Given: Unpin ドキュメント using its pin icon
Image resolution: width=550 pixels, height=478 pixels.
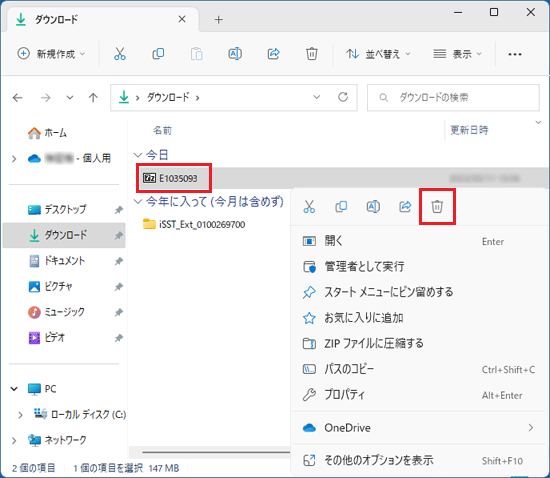Looking at the screenshot, I should (119, 261).
